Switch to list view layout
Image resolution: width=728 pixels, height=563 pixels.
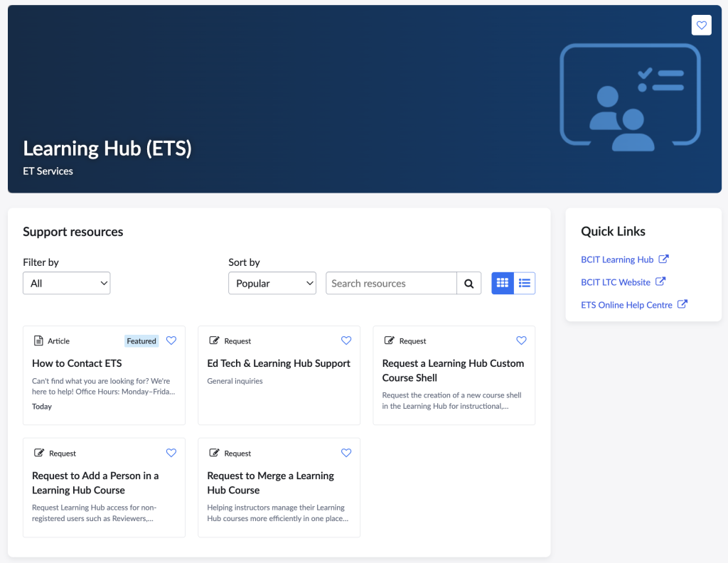coord(525,283)
